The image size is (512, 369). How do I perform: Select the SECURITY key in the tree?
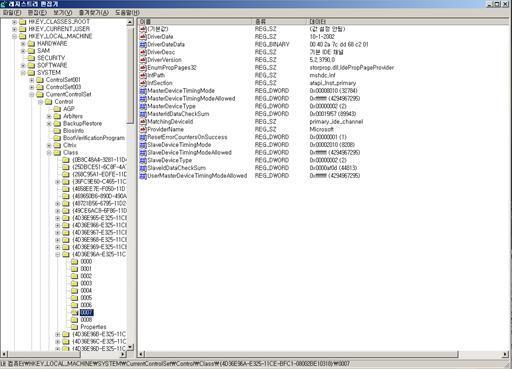pos(51,58)
